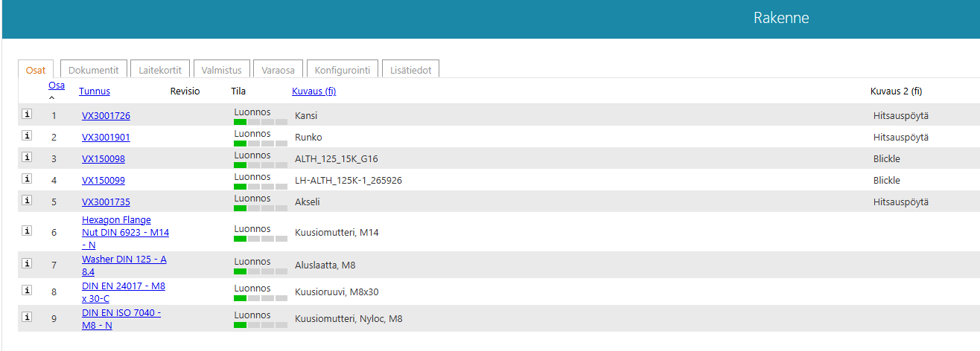The width and height of the screenshot is (980, 351).
Task: Open part link VX3001726
Action: 106,116
